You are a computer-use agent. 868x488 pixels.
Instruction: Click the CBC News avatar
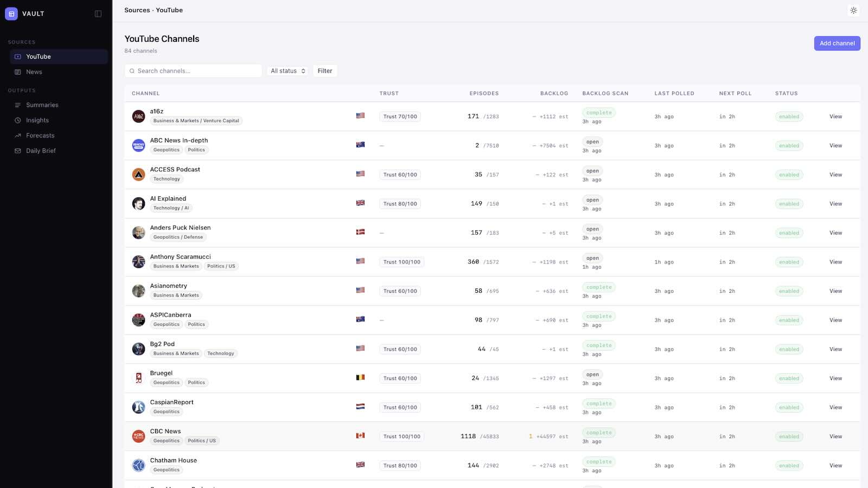(139, 436)
